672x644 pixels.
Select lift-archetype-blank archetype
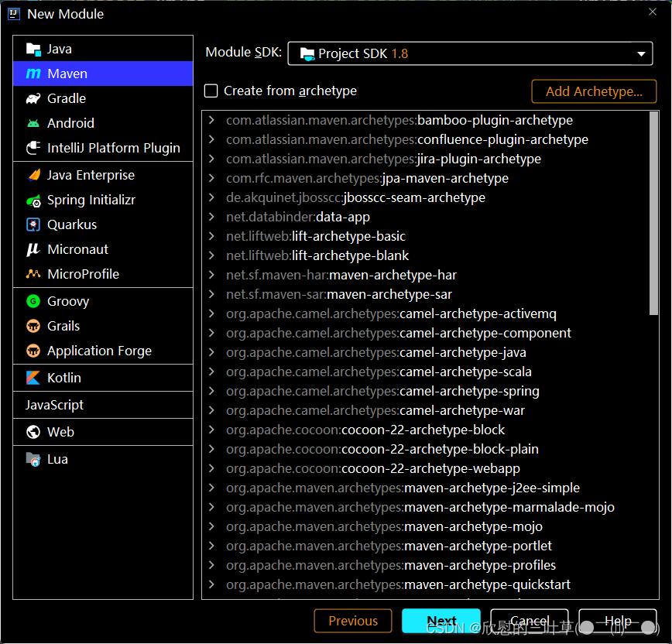point(317,255)
